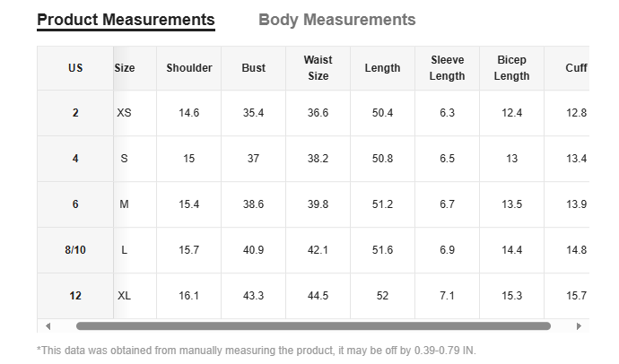The image size is (619, 364).
Task: Click the XL length value 52
Action: coord(382,296)
